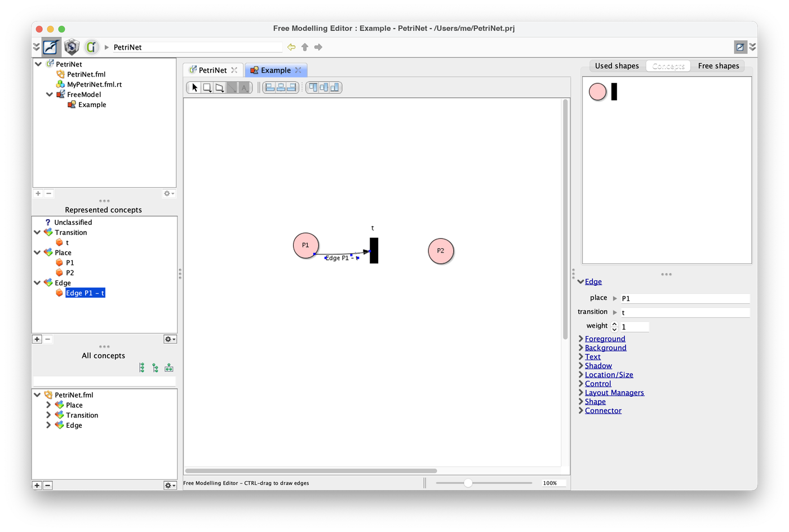
Task: Switch to the Free shapes tab
Action: tap(719, 66)
